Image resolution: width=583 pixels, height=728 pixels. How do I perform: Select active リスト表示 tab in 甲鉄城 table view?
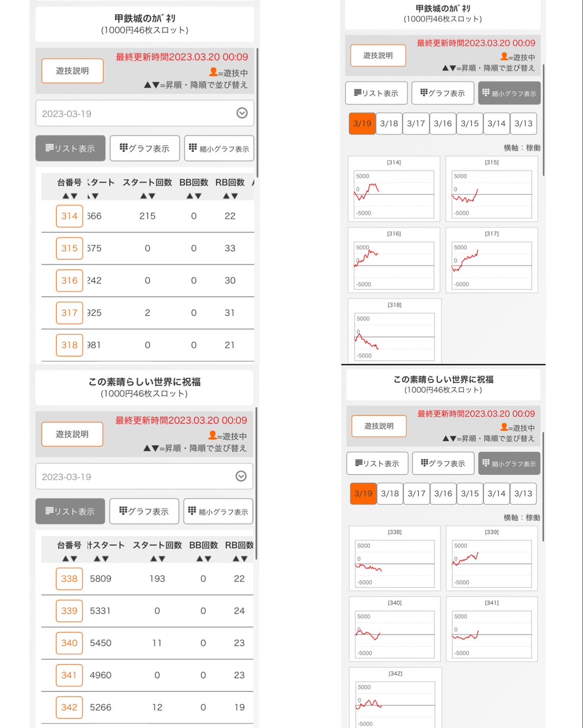tap(70, 148)
